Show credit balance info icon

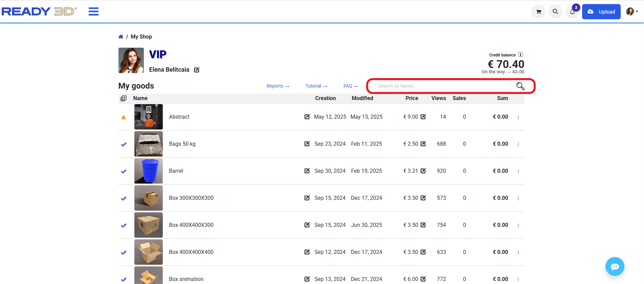(x=520, y=54)
